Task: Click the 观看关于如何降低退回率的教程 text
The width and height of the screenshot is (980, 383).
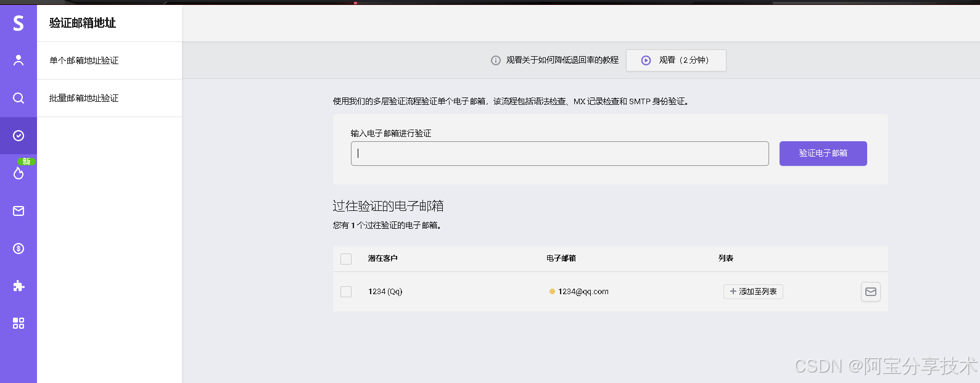Action: click(x=562, y=60)
